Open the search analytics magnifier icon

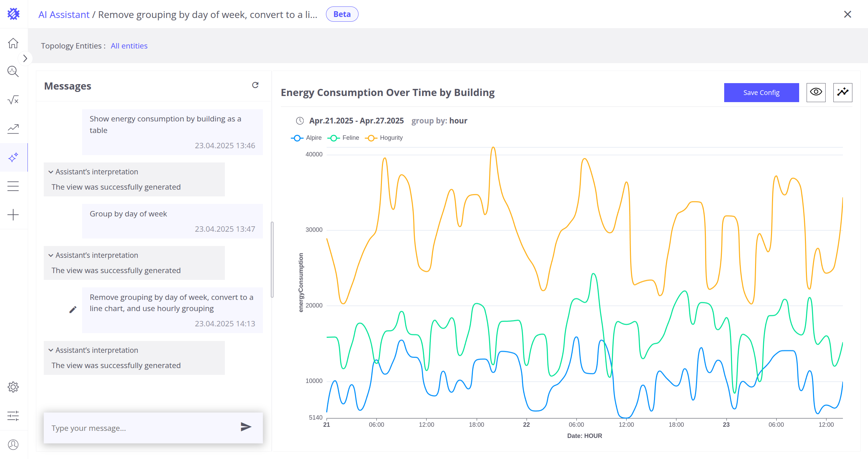[13, 72]
